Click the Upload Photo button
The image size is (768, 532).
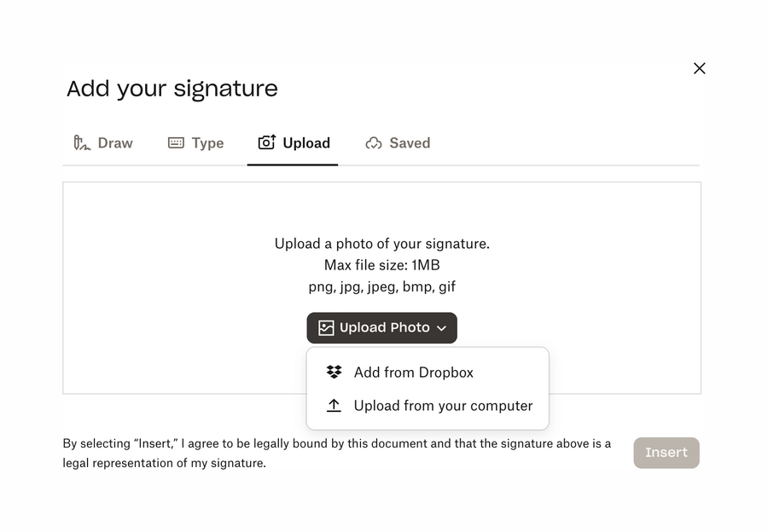tap(381, 327)
